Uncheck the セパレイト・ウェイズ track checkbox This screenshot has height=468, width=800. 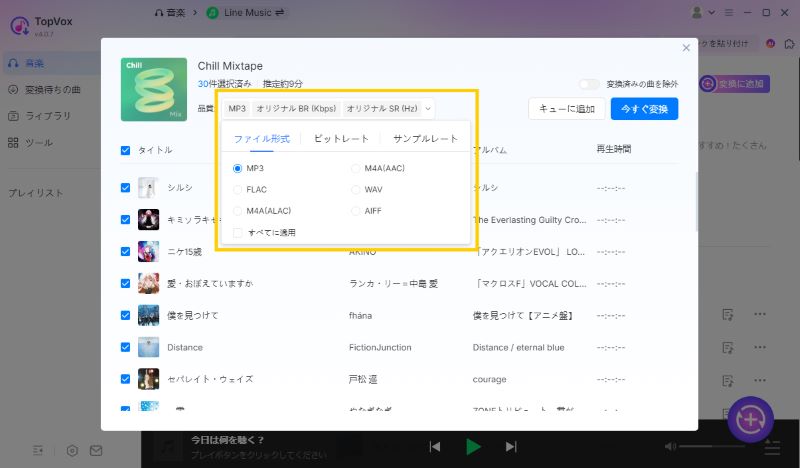pyautogui.click(x=126, y=379)
